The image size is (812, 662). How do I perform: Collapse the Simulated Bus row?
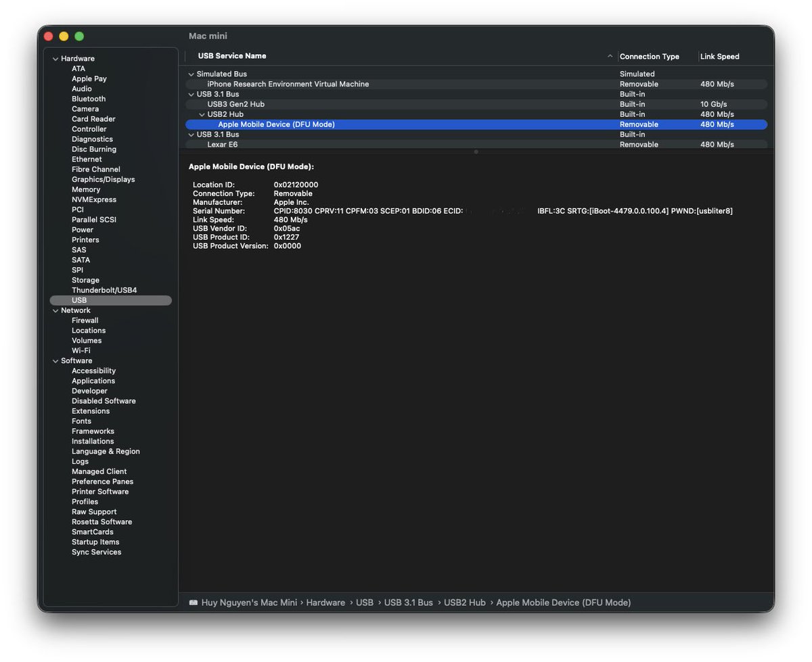(x=191, y=74)
